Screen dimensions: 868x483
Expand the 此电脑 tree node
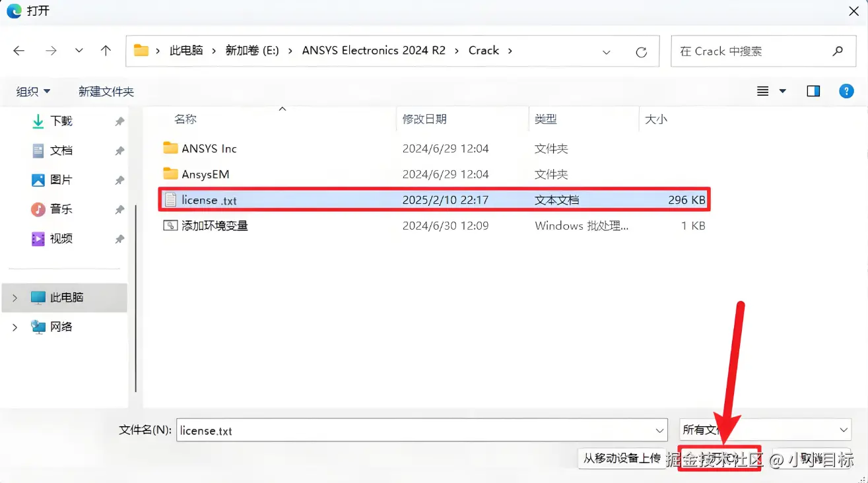coord(15,298)
